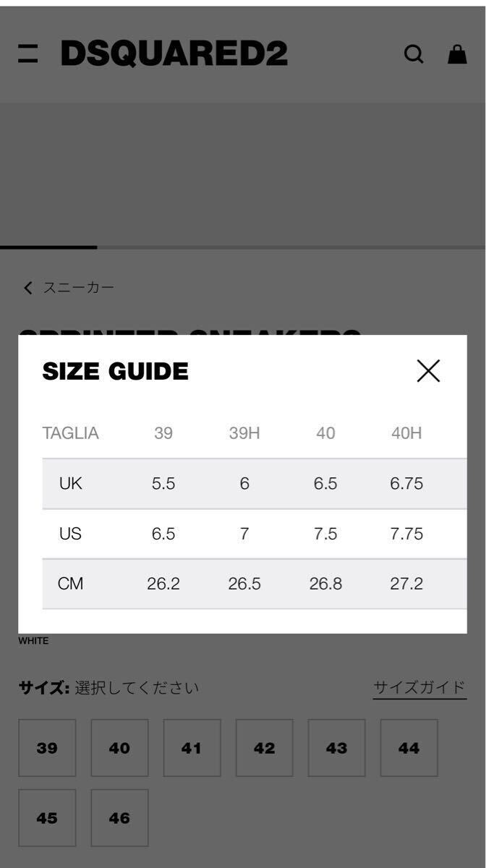The width and height of the screenshot is (486, 868).
Task: Click the Size Guide title
Action: tap(115, 371)
